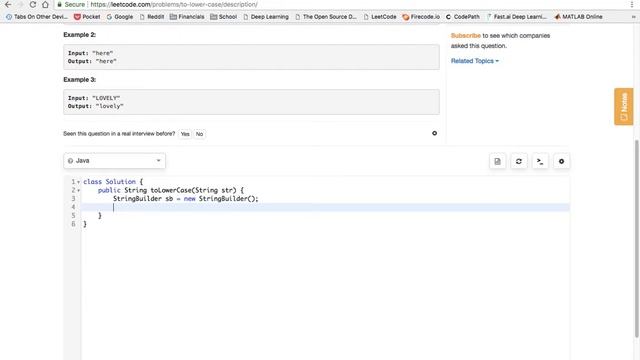Collapse code fold arrow on line 1
This screenshot has width=640, height=360.
coord(78,182)
